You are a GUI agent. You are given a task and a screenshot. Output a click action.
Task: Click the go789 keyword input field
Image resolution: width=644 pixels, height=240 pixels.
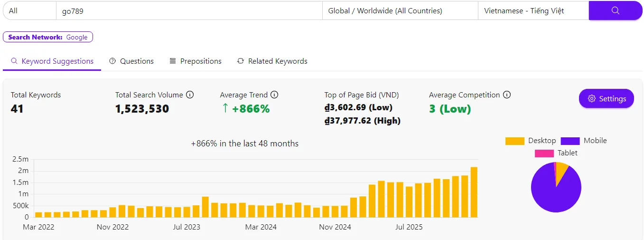[x=189, y=10]
